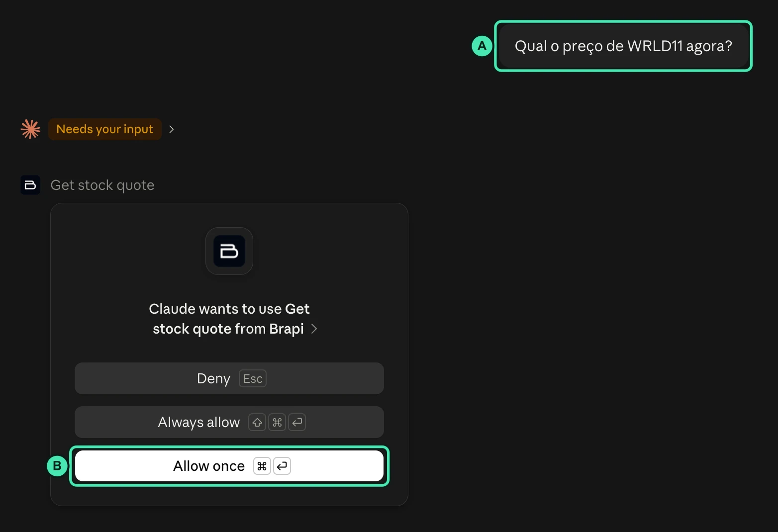This screenshot has width=778, height=532.
Task: Click the Return key icon in Allow once
Action: (x=282, y=466)
